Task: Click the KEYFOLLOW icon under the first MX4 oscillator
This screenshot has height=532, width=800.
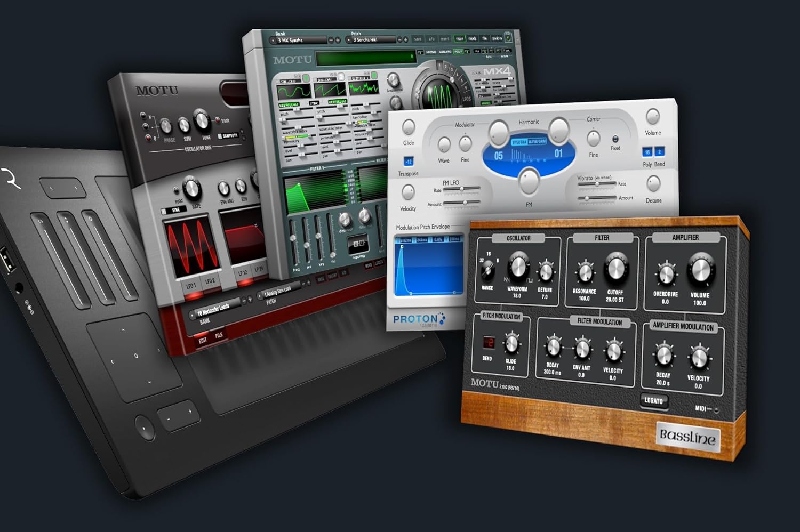Action: (x=289, y=103)
